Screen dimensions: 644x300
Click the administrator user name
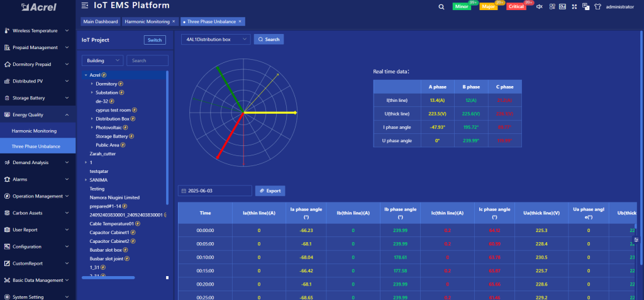coord(619,7)
